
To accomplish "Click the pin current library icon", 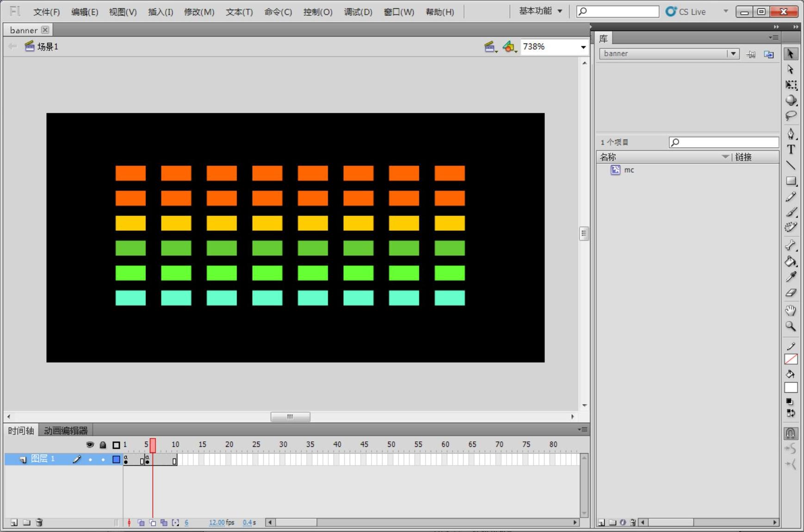I will [751, 54].
